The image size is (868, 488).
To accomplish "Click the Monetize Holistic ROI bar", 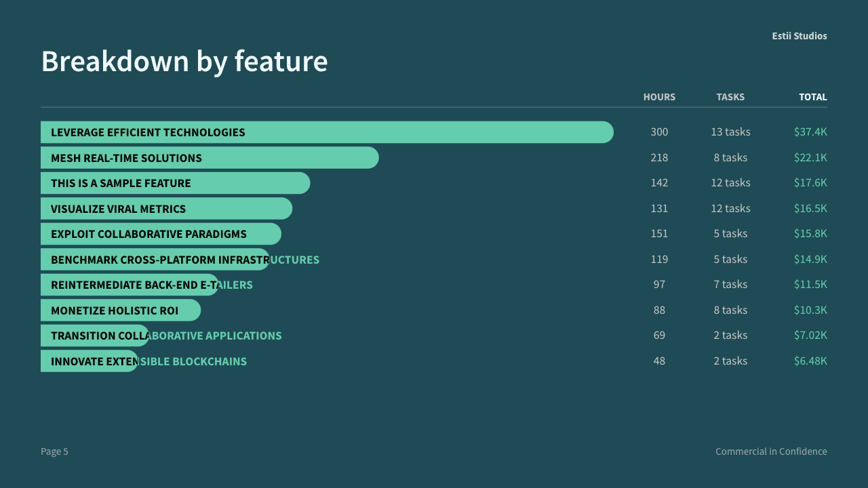I will 121,310.
